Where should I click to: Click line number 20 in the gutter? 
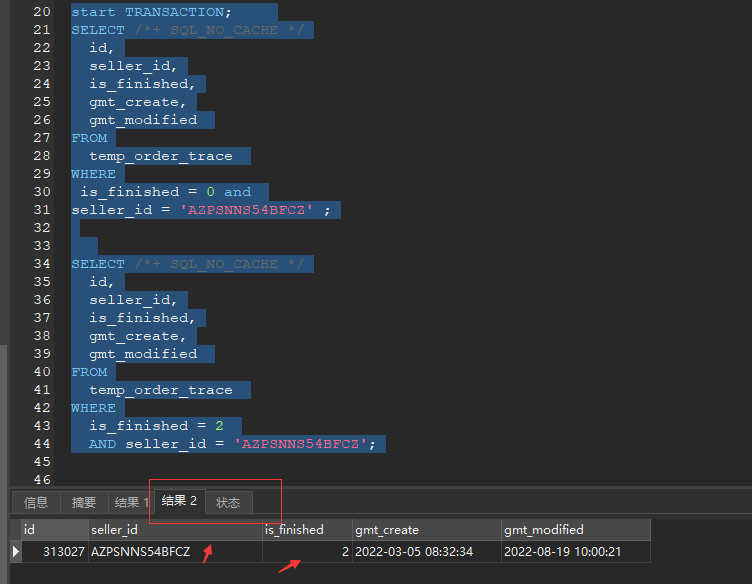tap(41, 12)
